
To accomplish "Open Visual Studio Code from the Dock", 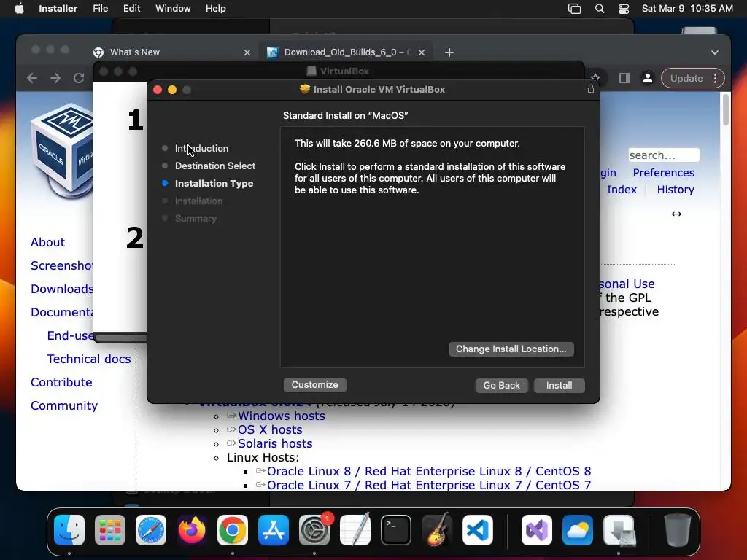I will 478,530.
